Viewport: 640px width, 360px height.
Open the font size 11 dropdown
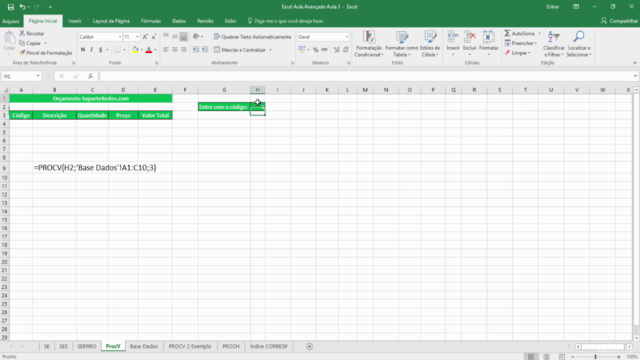pos(137,37)
